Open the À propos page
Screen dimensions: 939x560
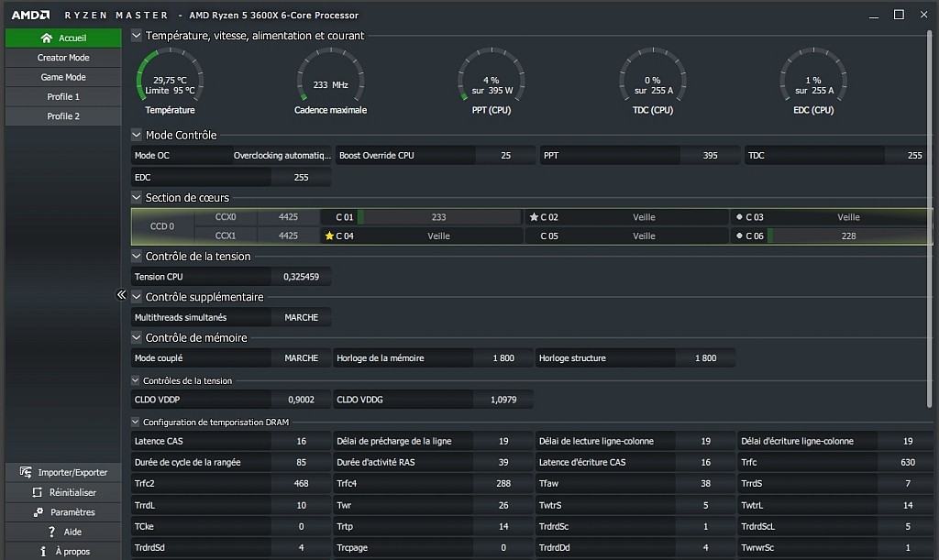click(63, 551)
